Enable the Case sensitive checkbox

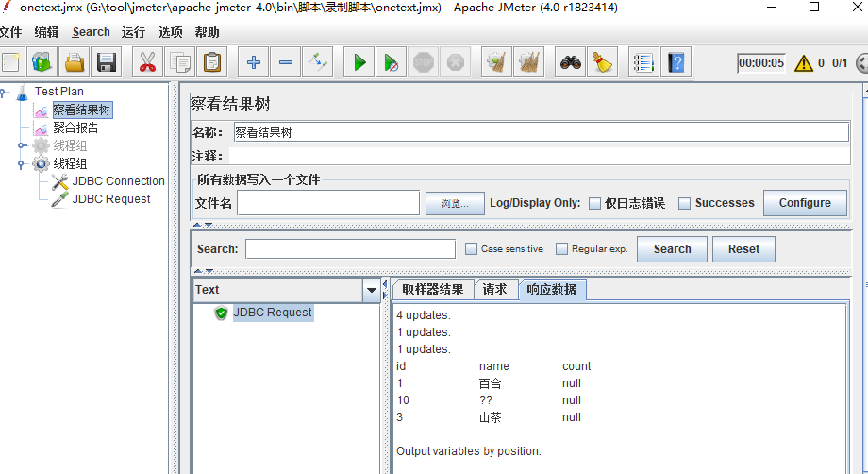coord(471,249)
